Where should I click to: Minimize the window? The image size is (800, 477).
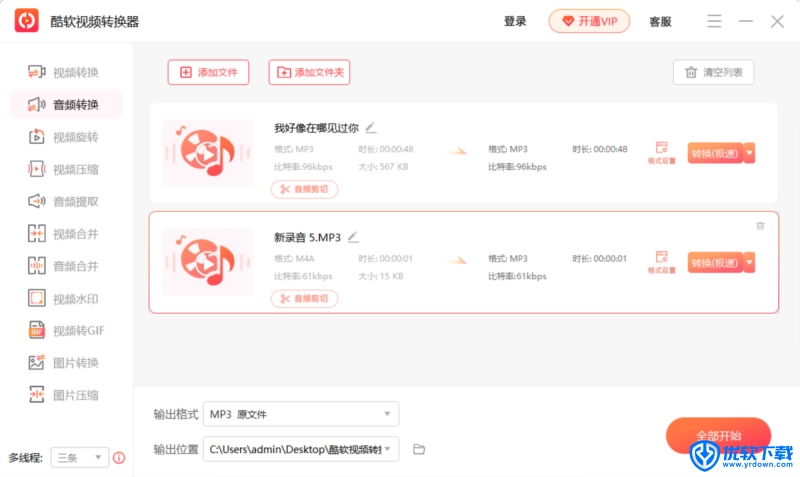(746, 21)
